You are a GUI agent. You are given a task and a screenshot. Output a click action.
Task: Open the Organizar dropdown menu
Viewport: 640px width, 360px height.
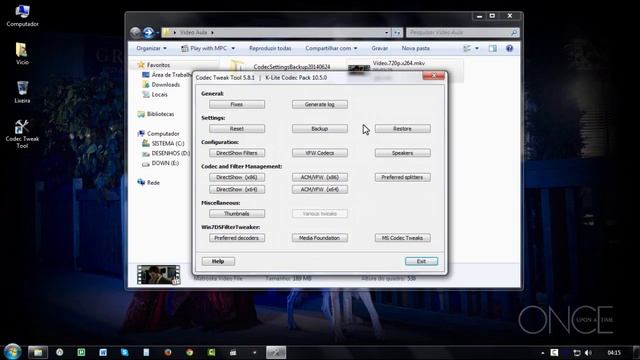(151, 48)
